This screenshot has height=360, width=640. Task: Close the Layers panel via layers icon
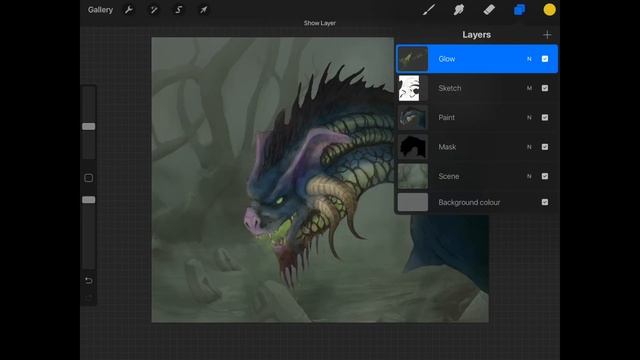[x=519, y=9]
